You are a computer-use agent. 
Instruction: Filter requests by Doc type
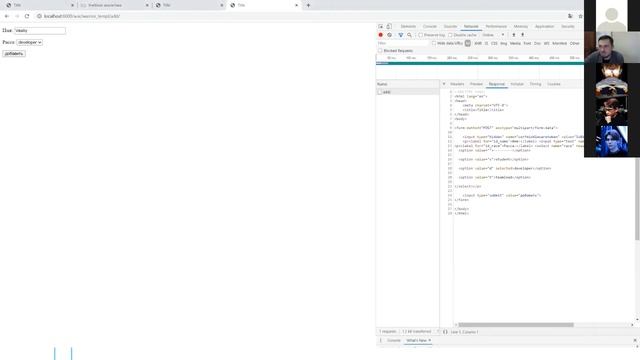537,43
